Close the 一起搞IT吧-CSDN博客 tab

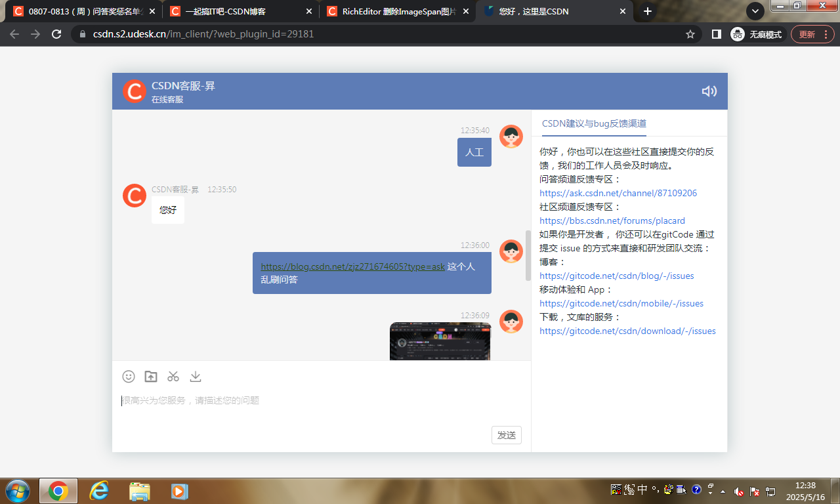308,11
